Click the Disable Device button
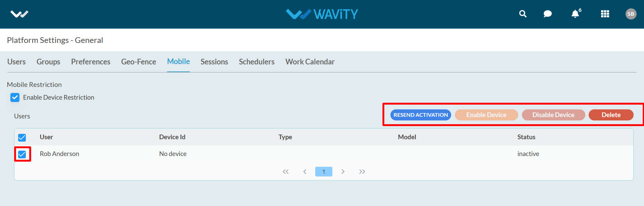 tap(553, 115)
